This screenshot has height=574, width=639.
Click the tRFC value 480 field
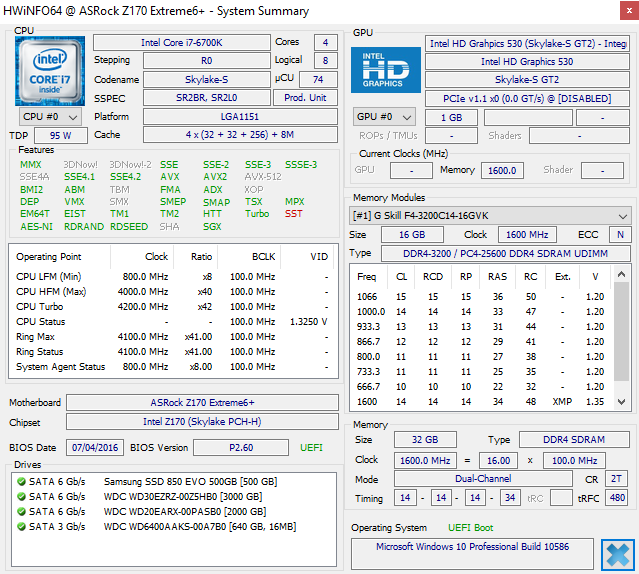617,497
